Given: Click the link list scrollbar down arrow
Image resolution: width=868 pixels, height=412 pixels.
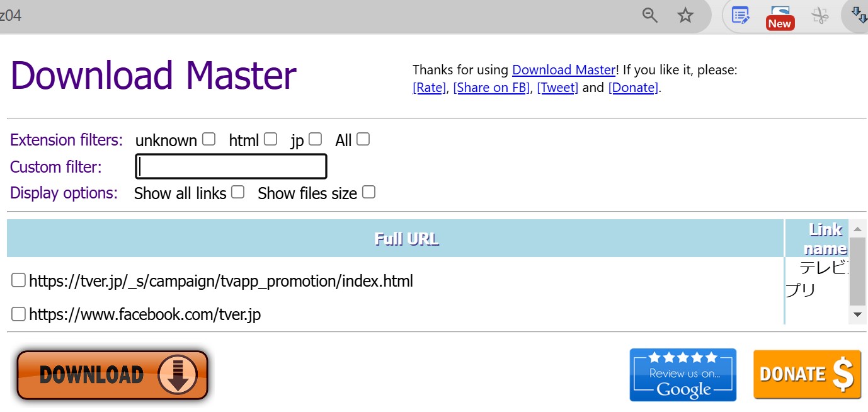Looking at the screenshot, I should pyautogui.click(x=857, y=314).
